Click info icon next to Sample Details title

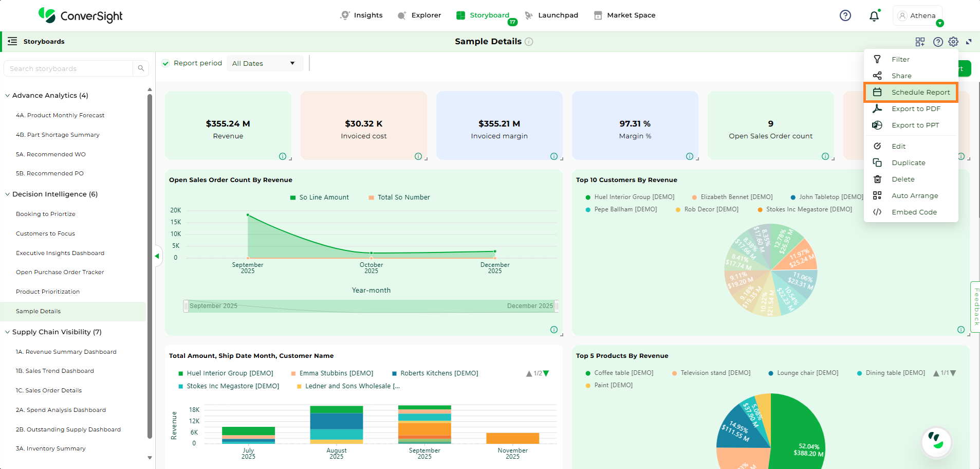pyautogui.click(x=529, y=42)
